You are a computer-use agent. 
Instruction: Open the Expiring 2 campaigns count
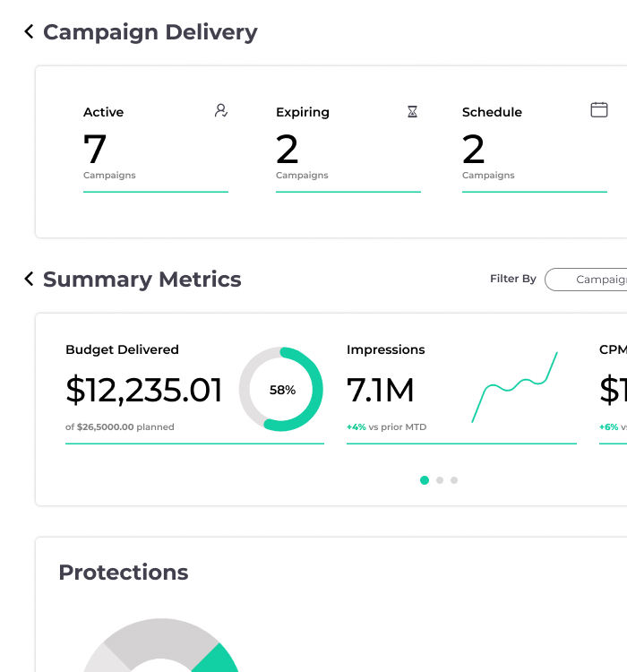click(287, 149)
